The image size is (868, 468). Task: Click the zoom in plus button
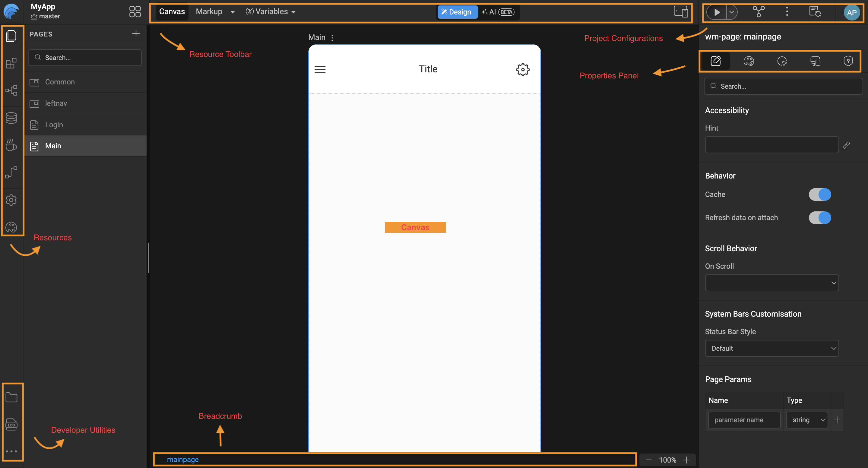(686, 460)
